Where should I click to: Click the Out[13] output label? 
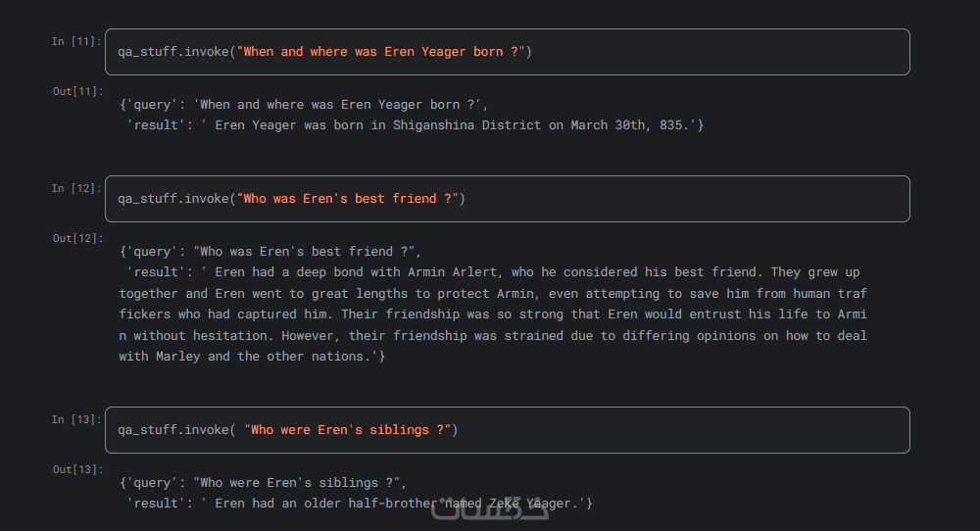click(76, 469)
